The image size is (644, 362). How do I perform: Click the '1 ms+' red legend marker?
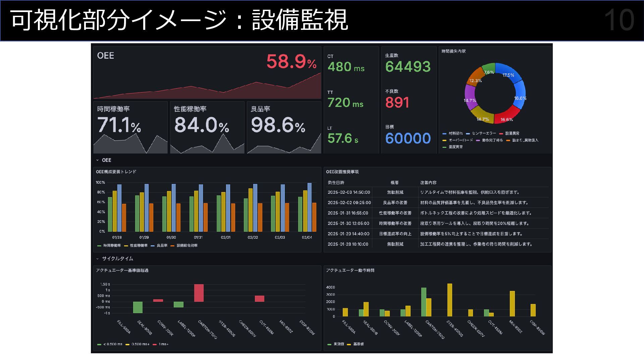click(155, 345)
